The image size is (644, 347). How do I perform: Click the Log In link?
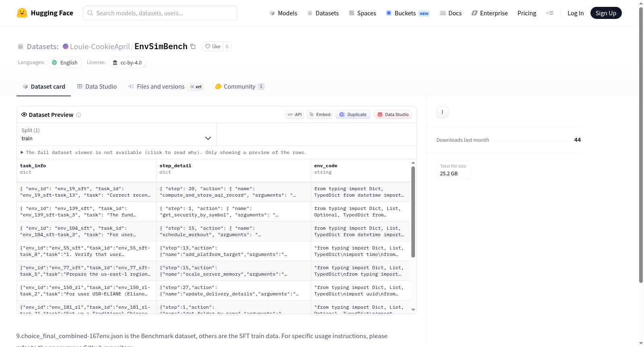coord(576,13)
